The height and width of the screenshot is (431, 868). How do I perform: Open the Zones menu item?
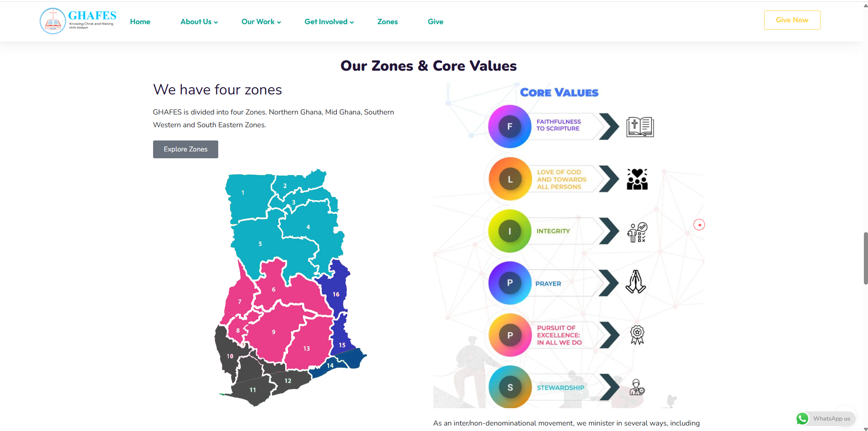click(x=387, y=22)
